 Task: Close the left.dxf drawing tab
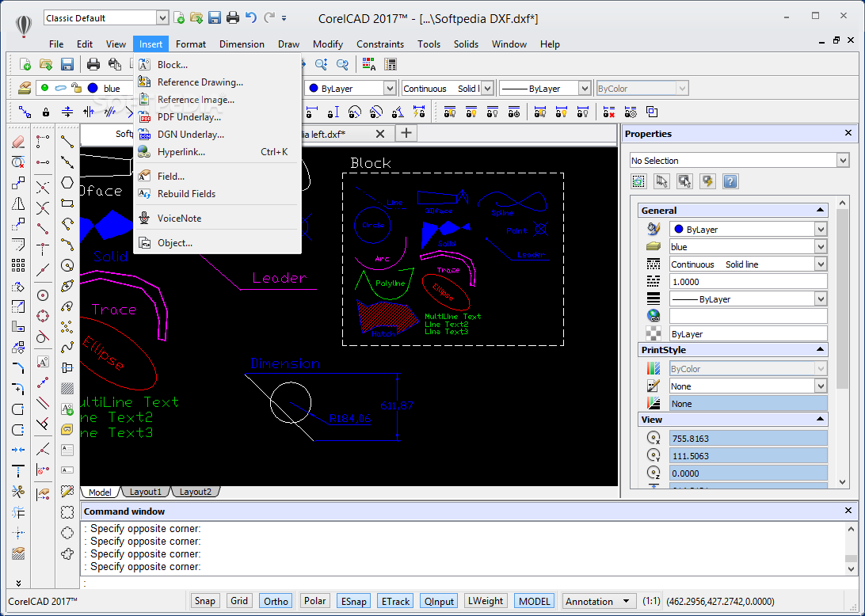pyautogui.click(x=380, y=134)
